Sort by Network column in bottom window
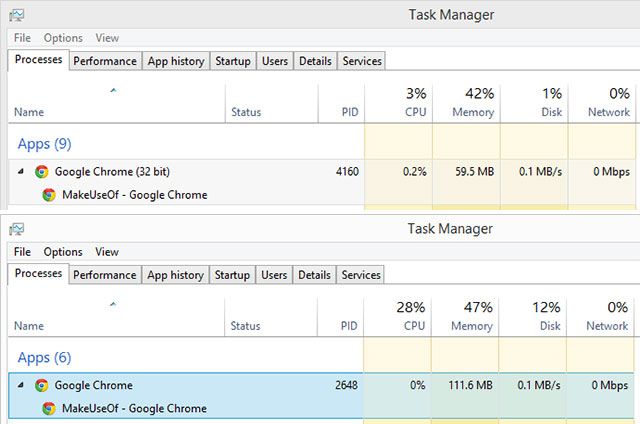The width and height of the screenshot is (640, 424). coord(600,317)
